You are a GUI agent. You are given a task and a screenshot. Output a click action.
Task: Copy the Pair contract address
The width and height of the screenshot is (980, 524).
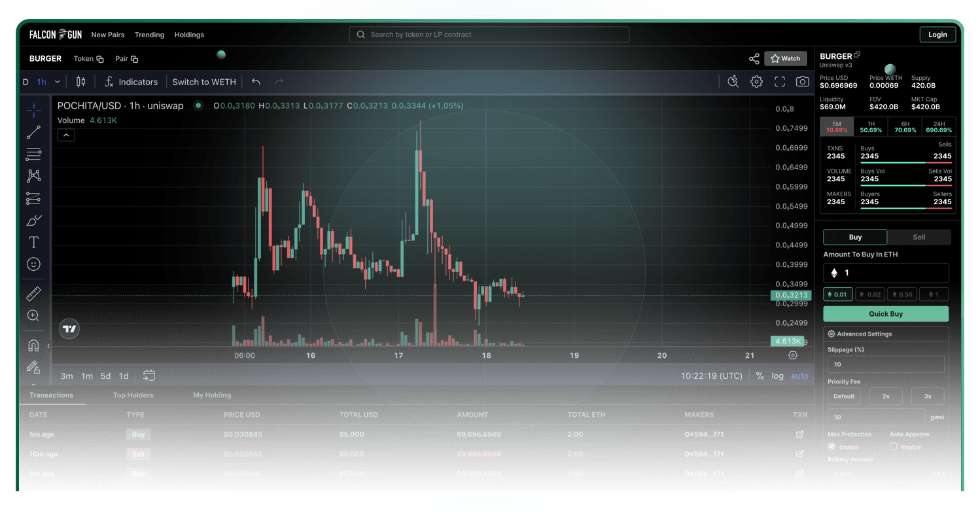coord(134,59)
